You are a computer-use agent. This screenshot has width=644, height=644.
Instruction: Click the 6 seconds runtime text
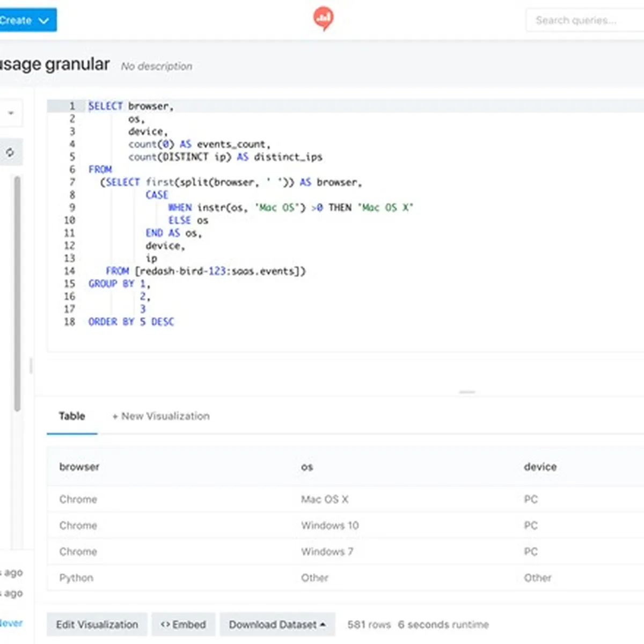tap(443, 625)
